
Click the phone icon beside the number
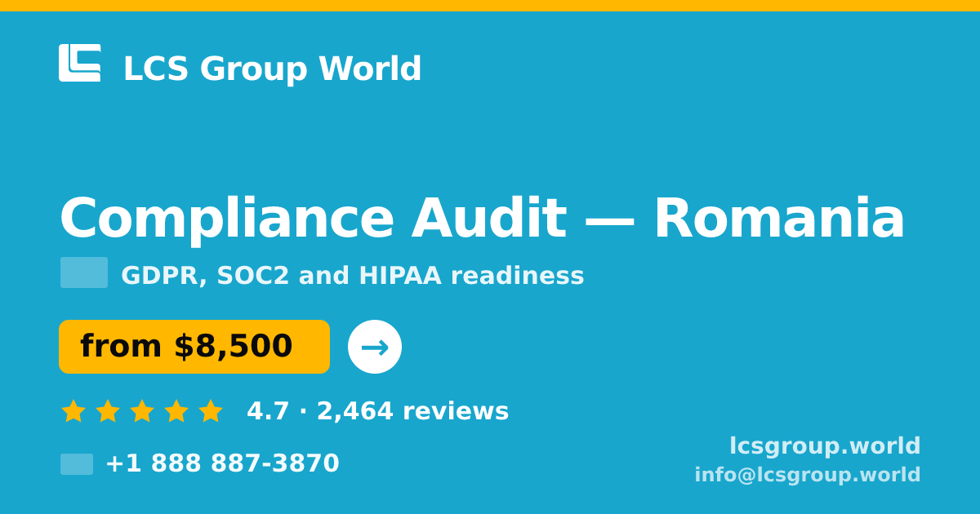(x=77, y=464)
